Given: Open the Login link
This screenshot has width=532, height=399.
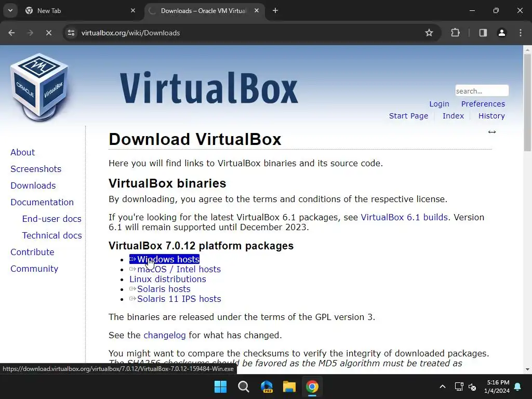Looking at the screenshot, I should coord(439,104).
